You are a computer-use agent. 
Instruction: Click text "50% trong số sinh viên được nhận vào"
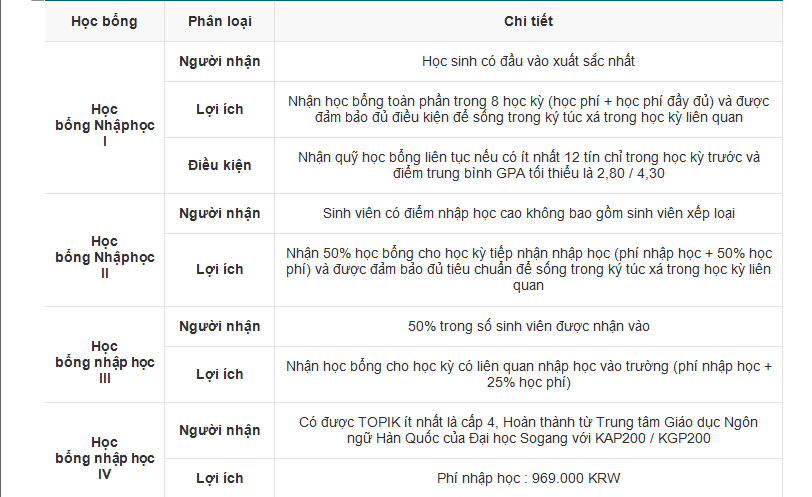click(x=528, y=326)
